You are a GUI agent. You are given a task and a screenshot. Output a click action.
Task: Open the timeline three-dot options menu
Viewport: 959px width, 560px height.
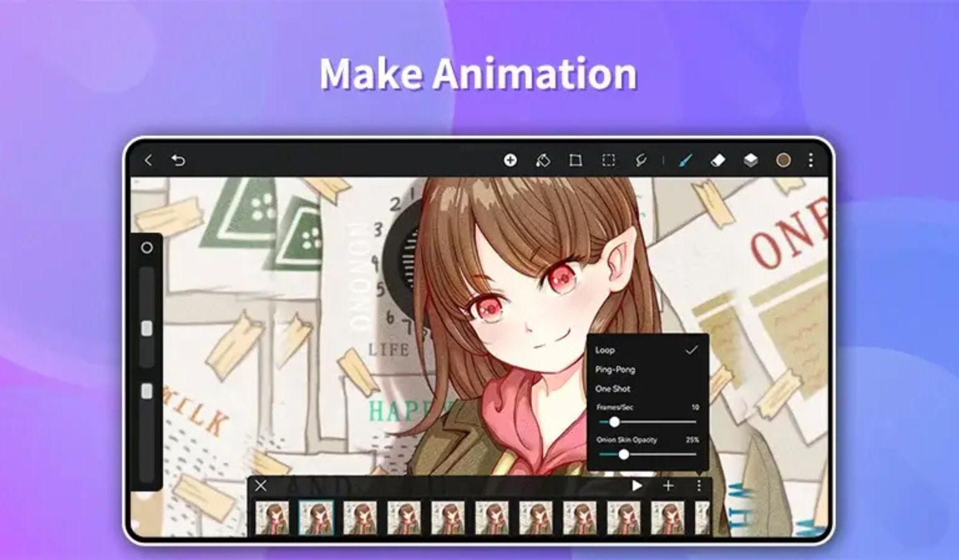(x=699, y=485)
